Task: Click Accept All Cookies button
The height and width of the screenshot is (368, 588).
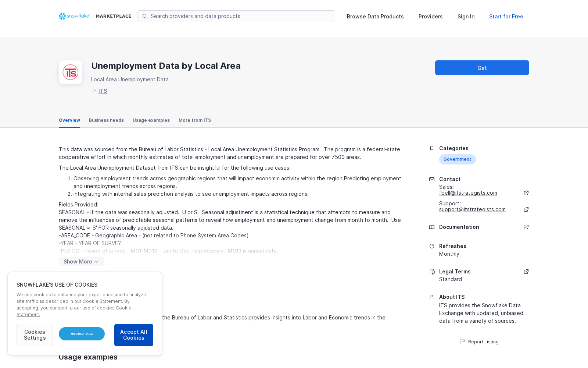Action: click(134, 335)
